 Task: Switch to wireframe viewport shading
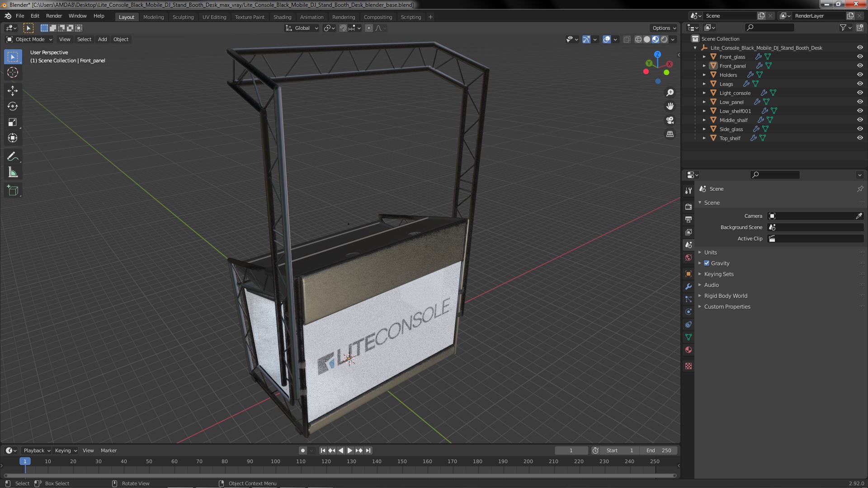click(x=638, y=39)
